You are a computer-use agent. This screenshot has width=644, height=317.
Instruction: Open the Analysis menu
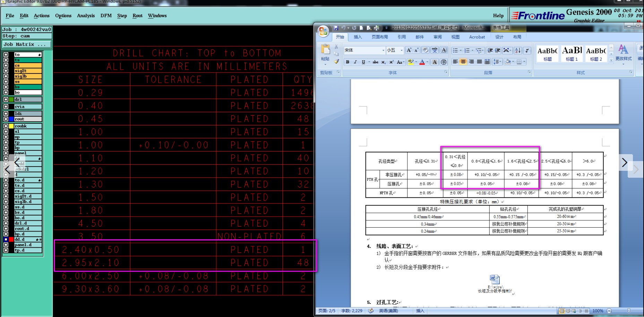point(86,16)
